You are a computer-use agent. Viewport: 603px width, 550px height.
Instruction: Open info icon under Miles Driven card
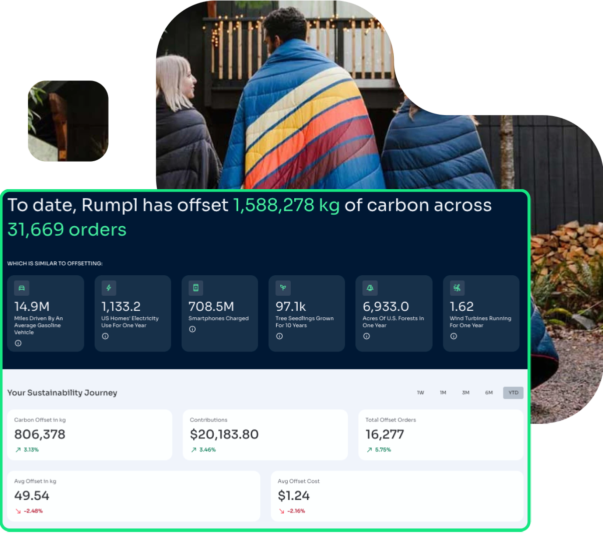[x=19, y=342]
